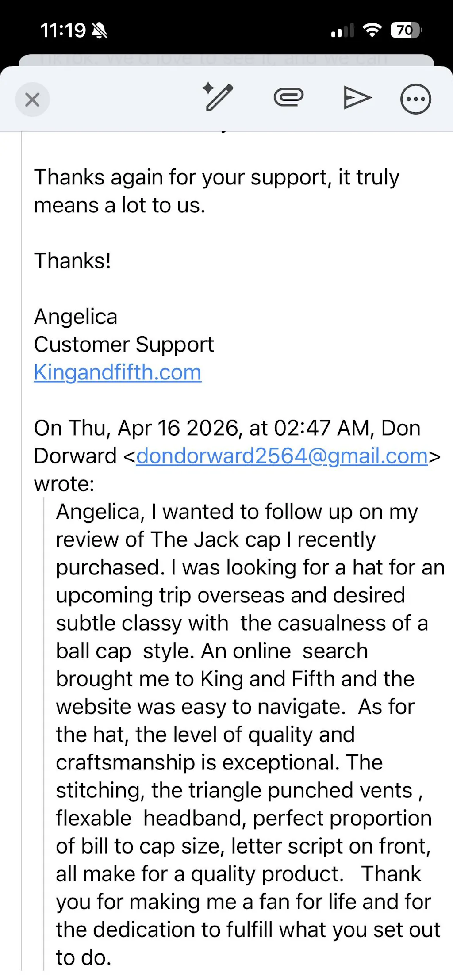
Task: Tap the word "flexable" in quoted review
Action: click(x=94, y=818)
